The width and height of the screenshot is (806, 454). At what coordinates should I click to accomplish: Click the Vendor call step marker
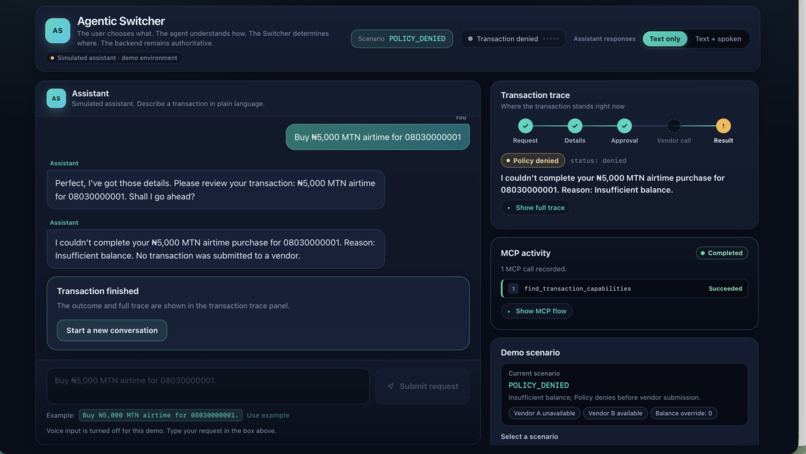click(x=673, y=125)
